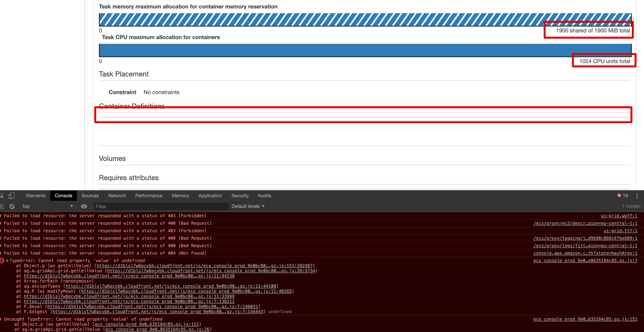The height and width of the screenshot is (332, 644).
Task: Focus the console Filter input field
Action: coord(161,206)
